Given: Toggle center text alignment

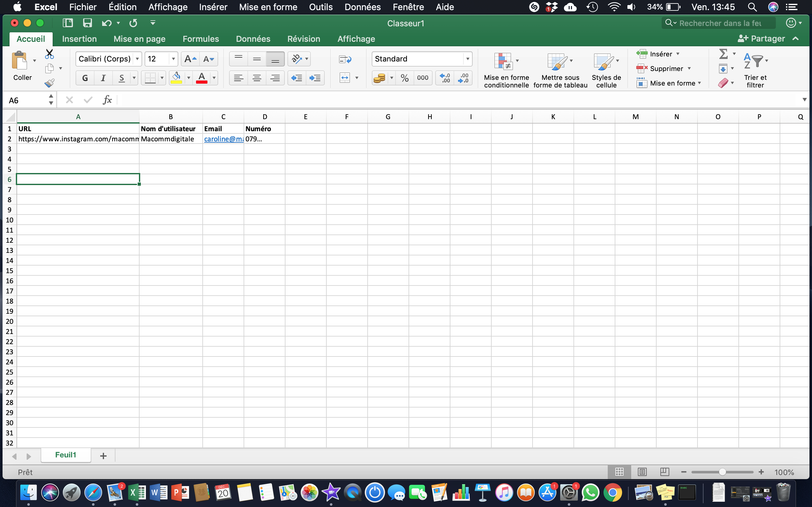Looking at the screenshot, I should [x=257, y=78].
